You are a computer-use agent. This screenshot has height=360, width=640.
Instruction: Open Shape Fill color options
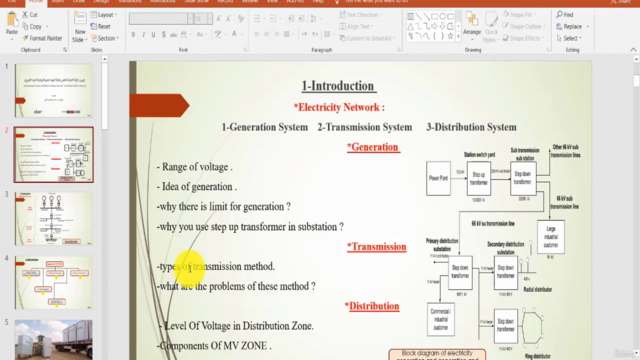(x=519, y=15)
